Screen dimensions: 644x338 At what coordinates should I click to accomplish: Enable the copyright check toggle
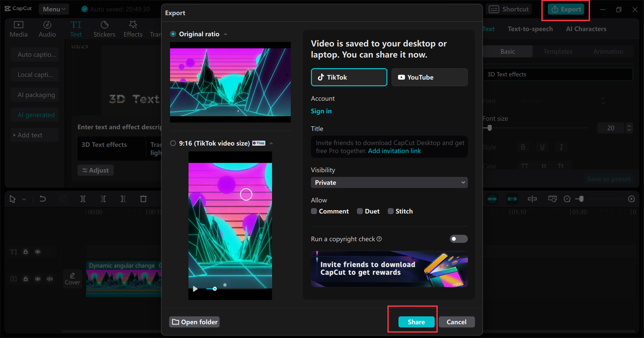(x=458, y=239)
